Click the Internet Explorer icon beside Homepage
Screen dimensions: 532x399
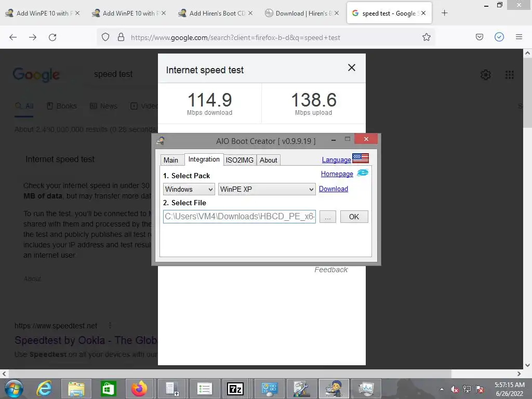363,172
